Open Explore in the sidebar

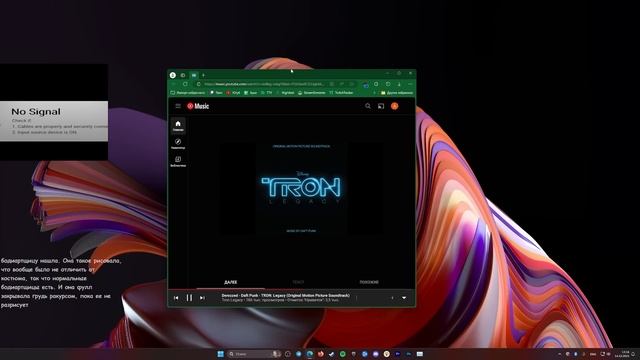click(x=178, y=144)
